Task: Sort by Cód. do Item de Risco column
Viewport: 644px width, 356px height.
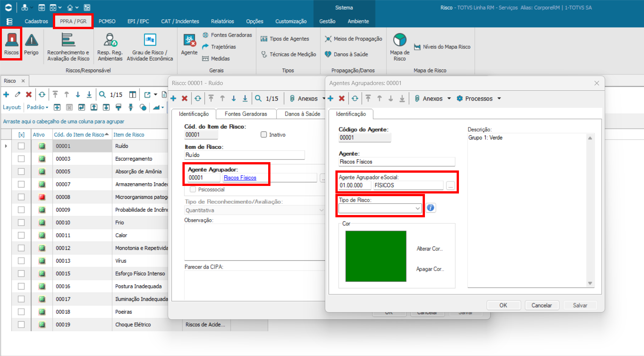Action: pyautogui.click(x=81, y=135)
